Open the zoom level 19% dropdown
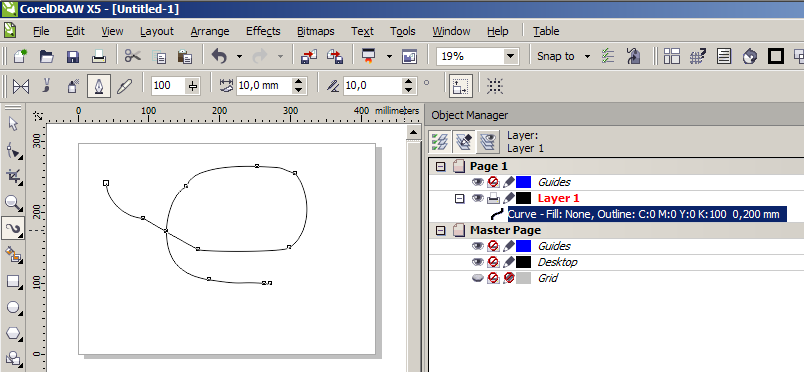The width and height of the screenshot is (804, 372). point(511,56)
